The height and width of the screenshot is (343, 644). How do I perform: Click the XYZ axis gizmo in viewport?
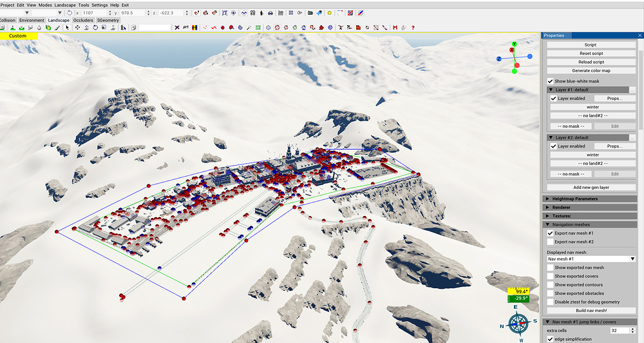pos(514,58)
